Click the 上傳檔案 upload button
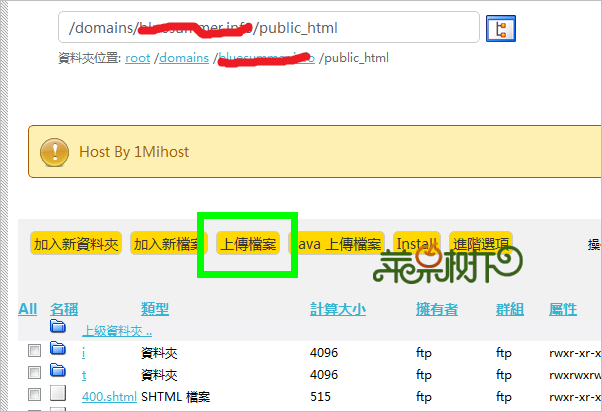 point(249,243)
